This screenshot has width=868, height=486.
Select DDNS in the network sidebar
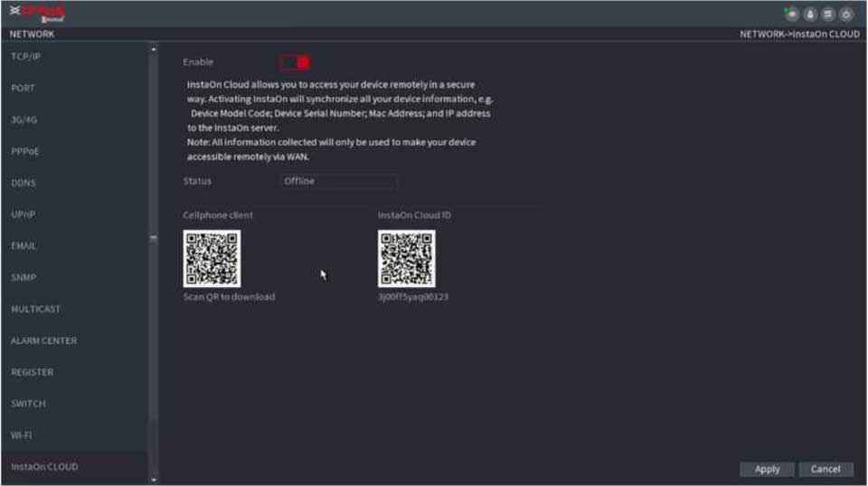(24, 183)
